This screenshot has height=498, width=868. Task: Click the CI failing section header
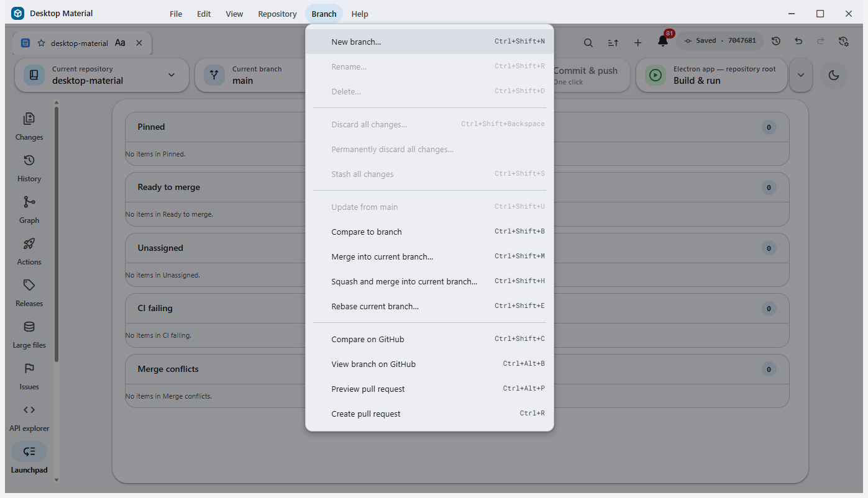[457, 309]
